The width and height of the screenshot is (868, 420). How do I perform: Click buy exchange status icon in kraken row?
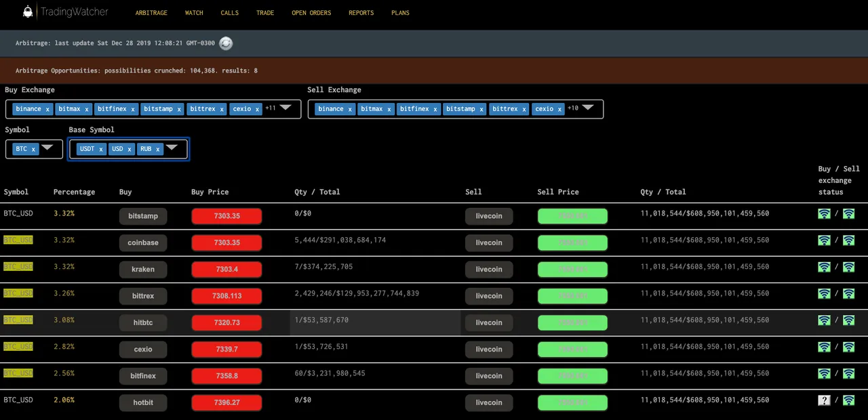click(x=824, y=267)
